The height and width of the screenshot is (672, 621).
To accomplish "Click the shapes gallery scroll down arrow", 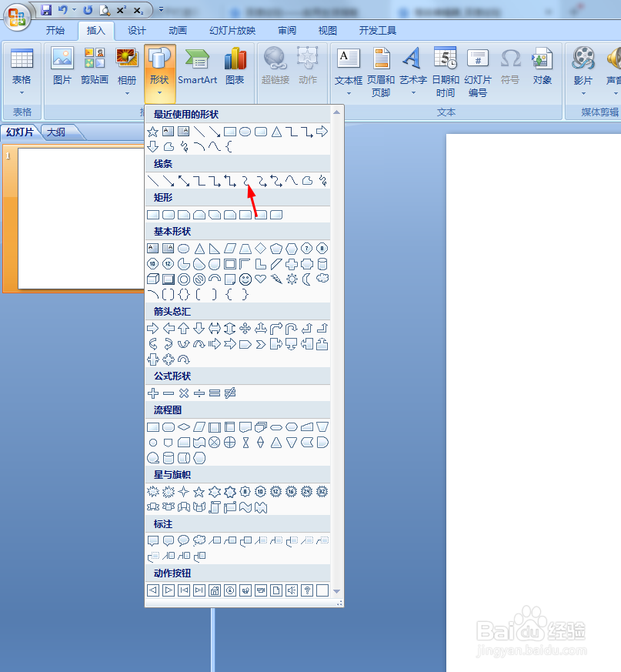I will click(x=337, y=591).
